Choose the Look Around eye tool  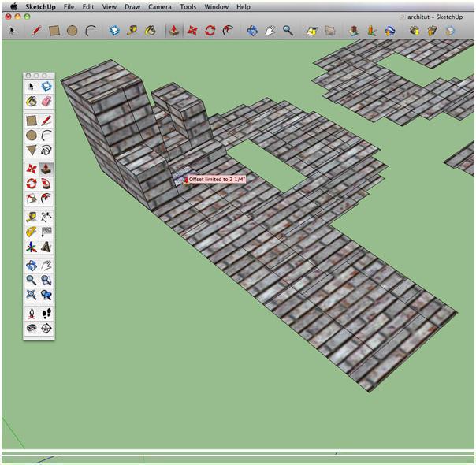click(x=32, y=328)
